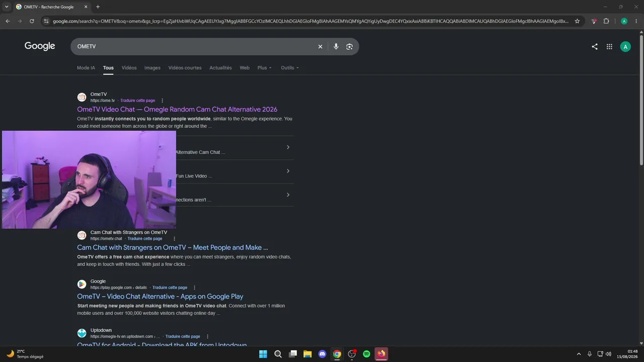Switch to the Vidéos courtes tab
644x362 pixels.
tap(185, 68)
